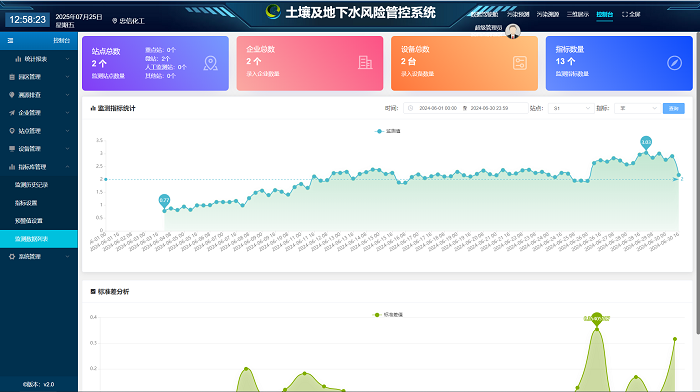700x392 pixels.
Task: Click the start date 2024-06-01 input
Action: pos(438,108)
